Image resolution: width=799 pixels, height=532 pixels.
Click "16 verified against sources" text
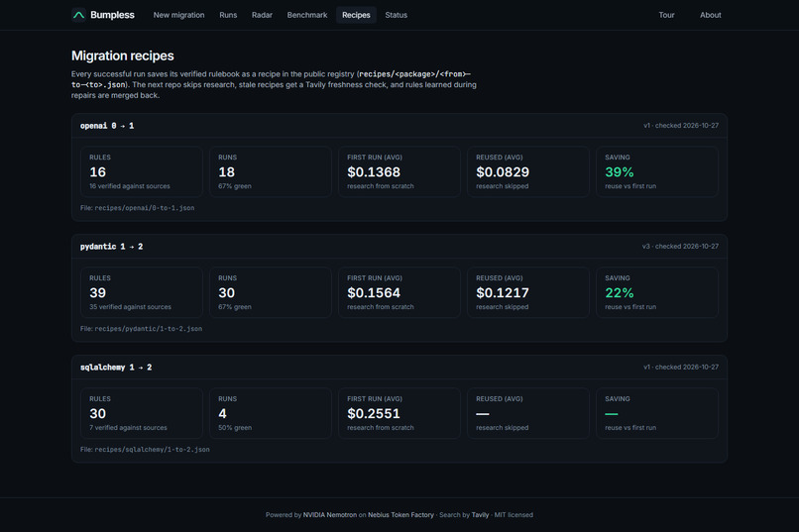tap(130, 186)
